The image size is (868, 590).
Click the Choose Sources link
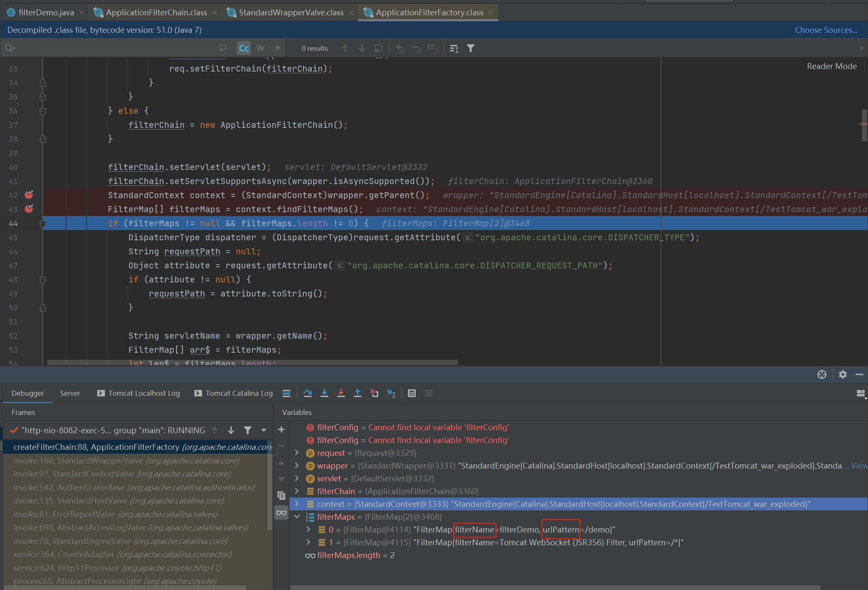tap(825, 30)
